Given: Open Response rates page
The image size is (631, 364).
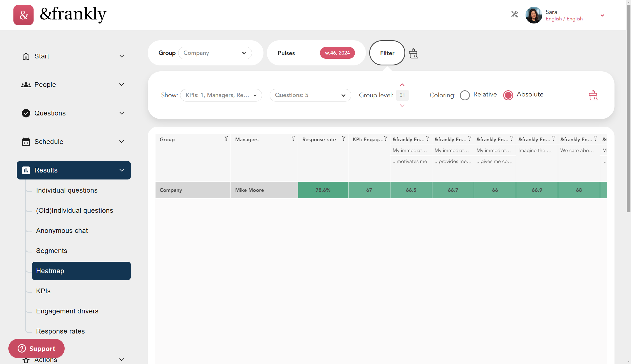Looking at the screenshot, I should click(60, 331).
